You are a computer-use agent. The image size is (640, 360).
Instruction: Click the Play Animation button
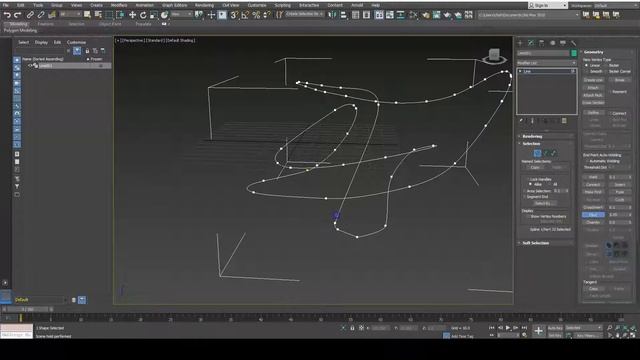point(508,328)
